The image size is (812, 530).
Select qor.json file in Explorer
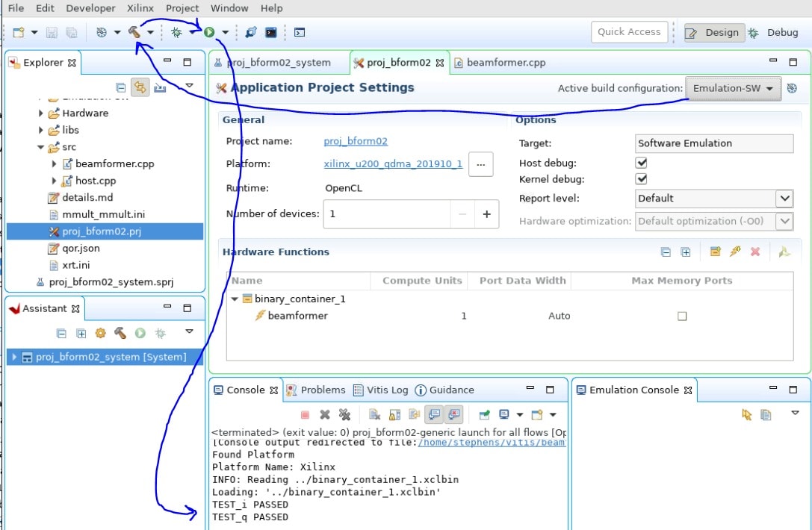click(74, 248)
